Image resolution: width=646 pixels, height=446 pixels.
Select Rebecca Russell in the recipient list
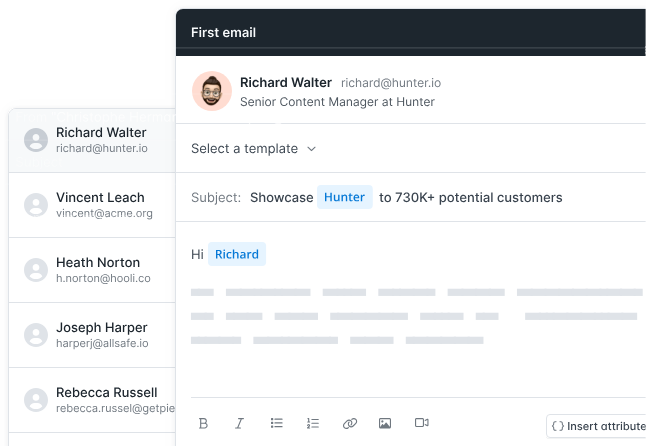[x=92, y=400]
